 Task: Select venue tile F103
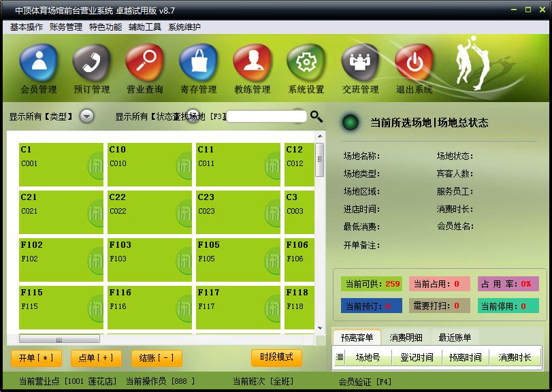point(150,259)
